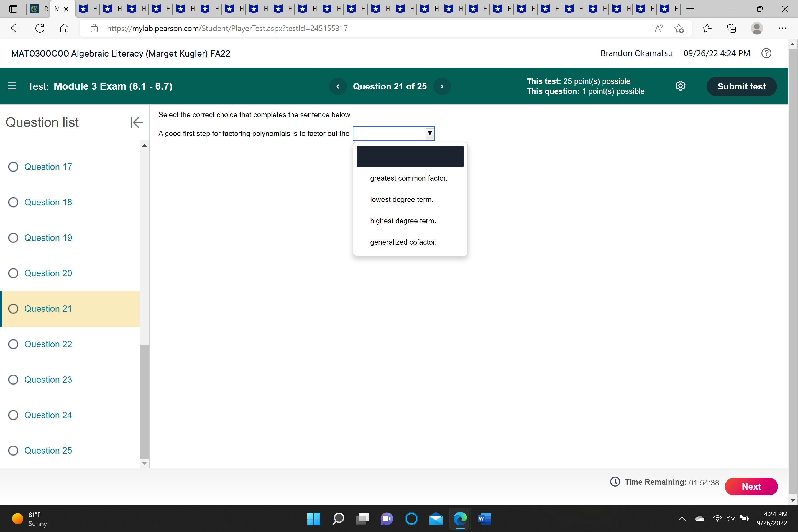Toggle the answer dropdown arrow
The width and height of the screenshot is (798, 532).
click(x=429, y=133)
